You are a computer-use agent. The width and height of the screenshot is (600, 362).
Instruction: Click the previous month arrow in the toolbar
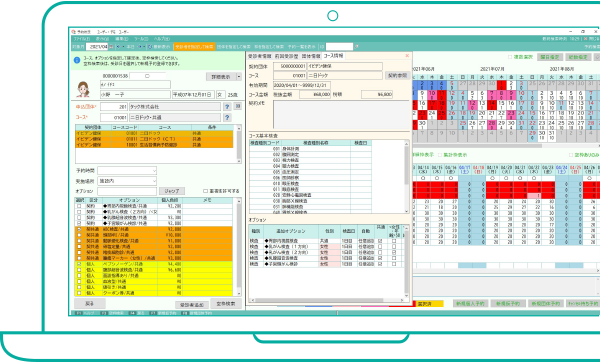pos(118,47)
